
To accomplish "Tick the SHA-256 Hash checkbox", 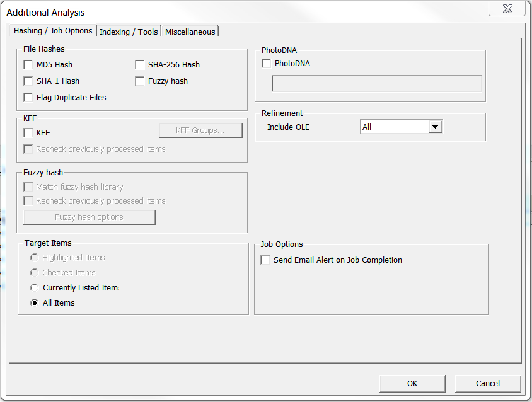I will (x=139, y=64).
